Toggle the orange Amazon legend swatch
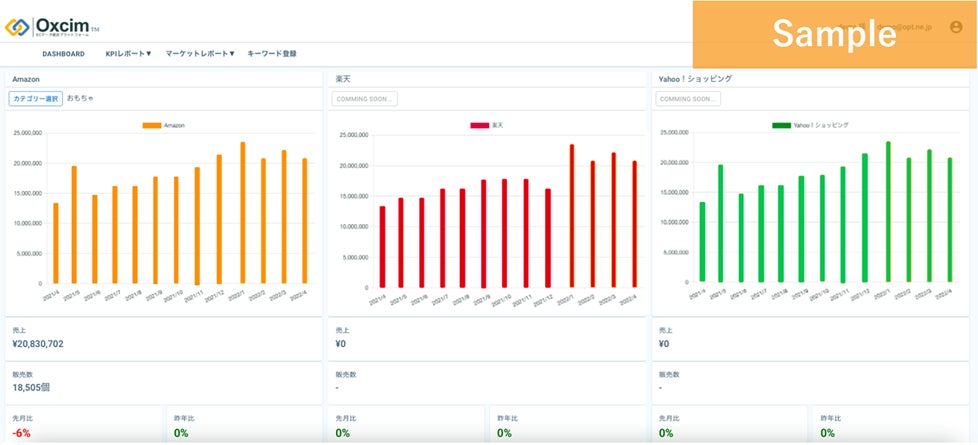978x445 pixels. tap(152, 125)
